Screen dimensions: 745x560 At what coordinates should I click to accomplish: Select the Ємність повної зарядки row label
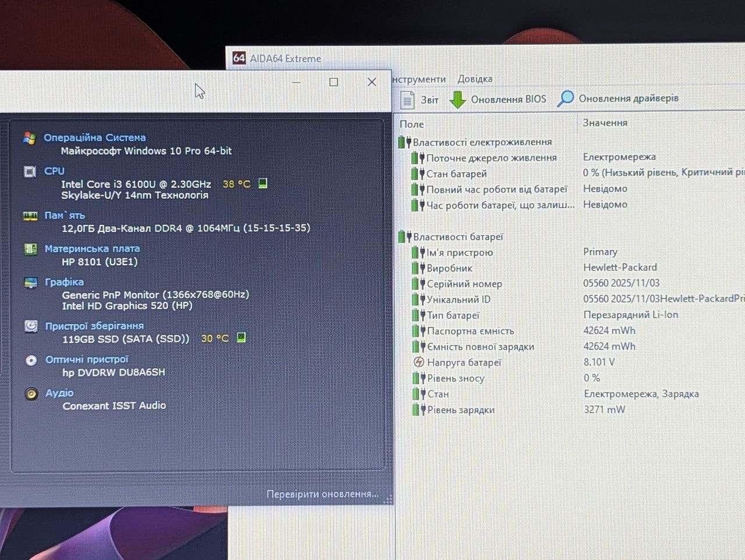[481, 347]
